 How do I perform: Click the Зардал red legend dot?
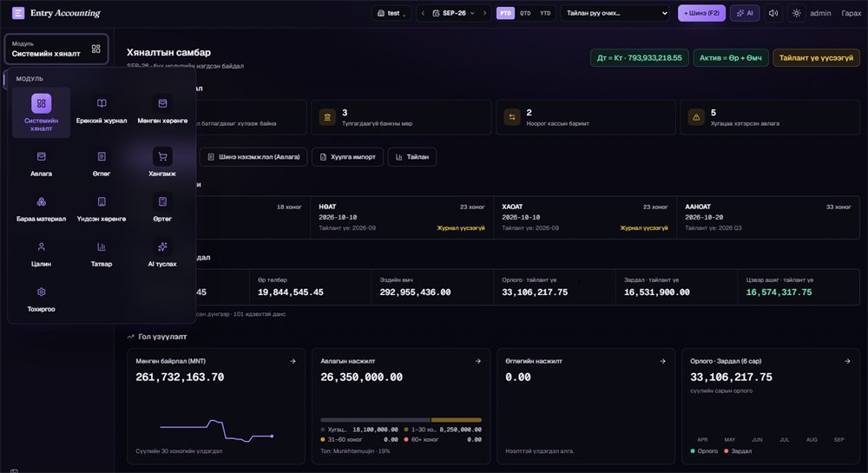pos(727,451)
